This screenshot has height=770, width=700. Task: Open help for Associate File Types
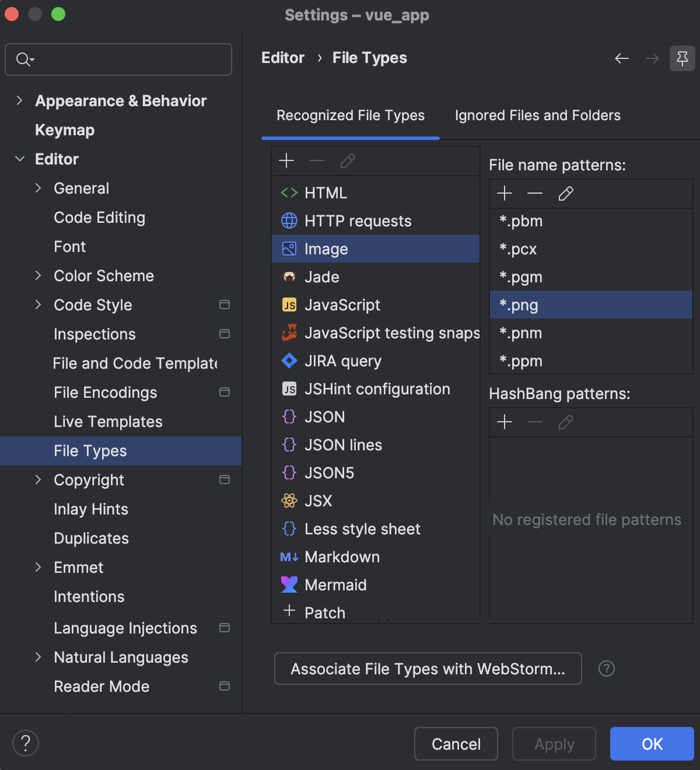pos(607,668)
